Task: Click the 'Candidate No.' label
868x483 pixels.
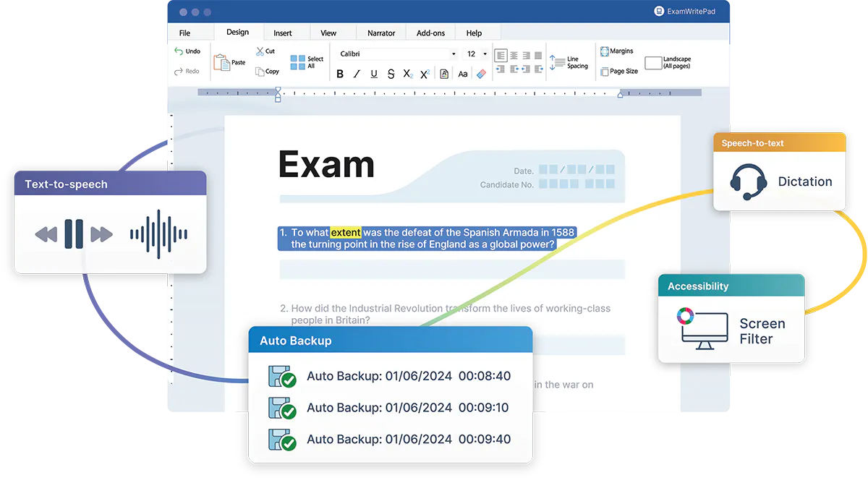Action: (507, 184)
